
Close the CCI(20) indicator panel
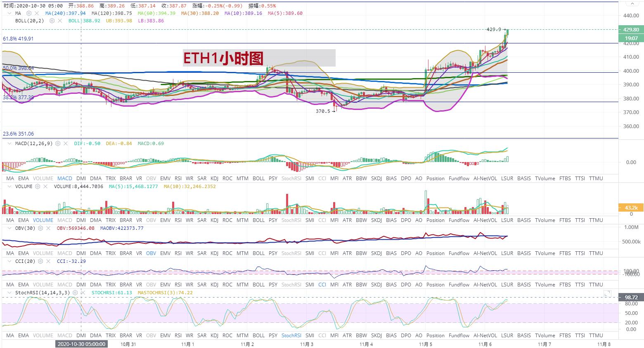click(48, 261)
